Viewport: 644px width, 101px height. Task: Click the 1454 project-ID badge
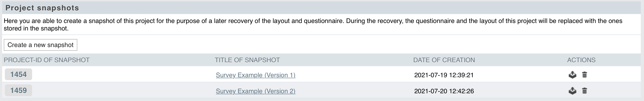click(18, 74)
